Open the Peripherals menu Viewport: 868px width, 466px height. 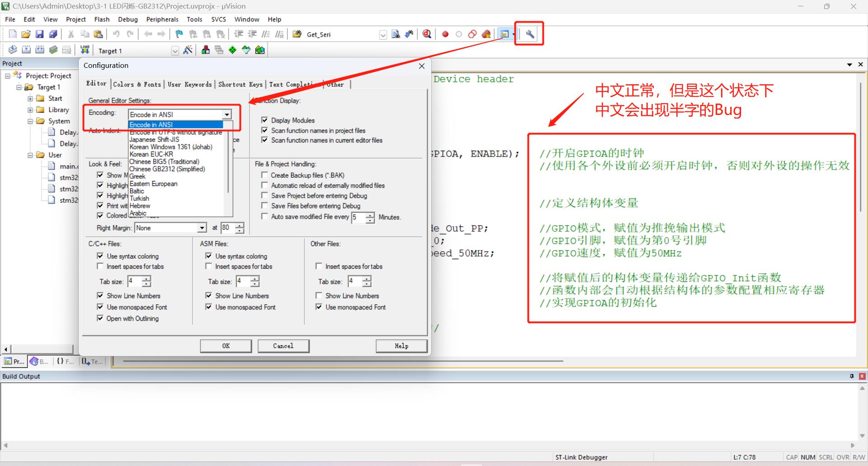click(x=162, y=19)
